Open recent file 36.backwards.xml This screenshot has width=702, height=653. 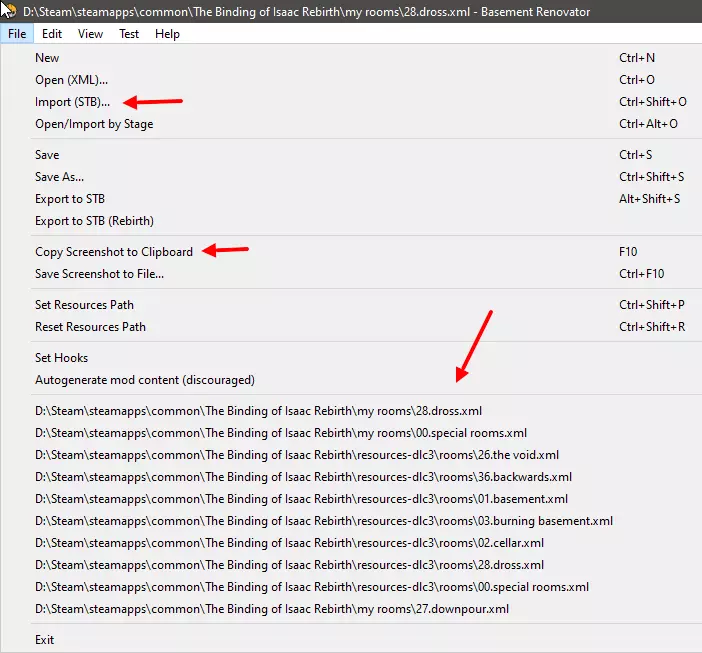coord(351,477)
